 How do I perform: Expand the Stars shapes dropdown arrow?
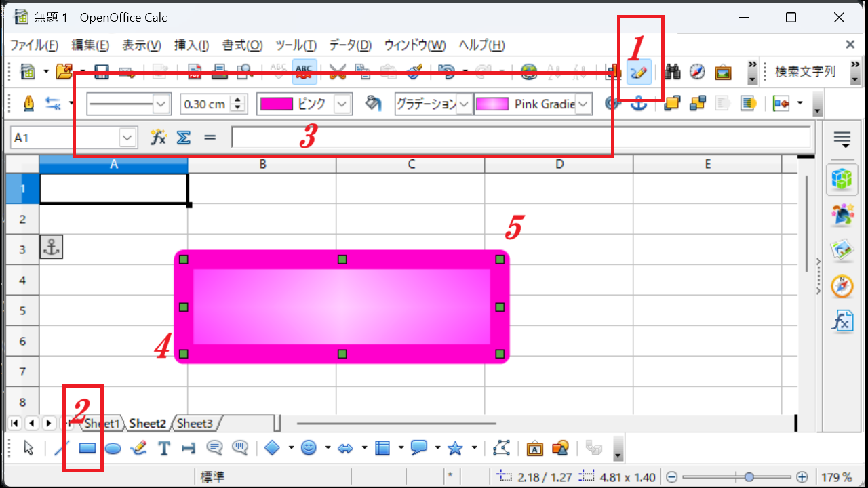474,448
